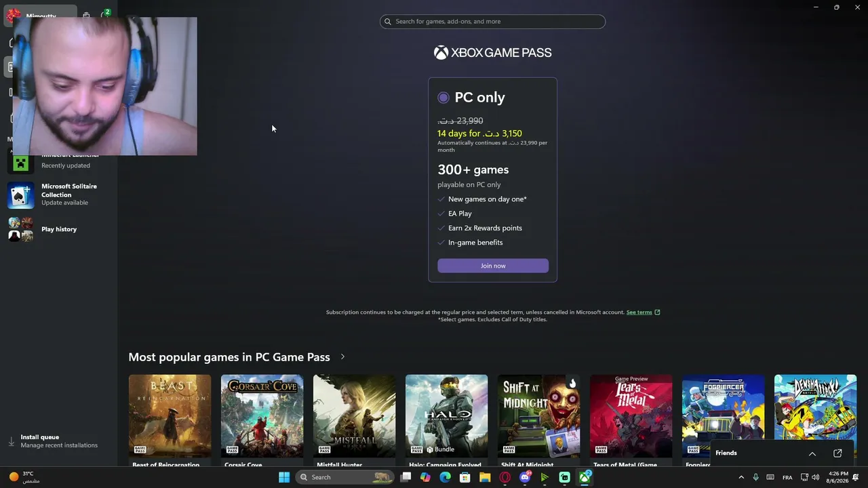Viewport: 868px width, 488px height.
Task: Switch the FRA input language indicator
Action: point(787,477)
